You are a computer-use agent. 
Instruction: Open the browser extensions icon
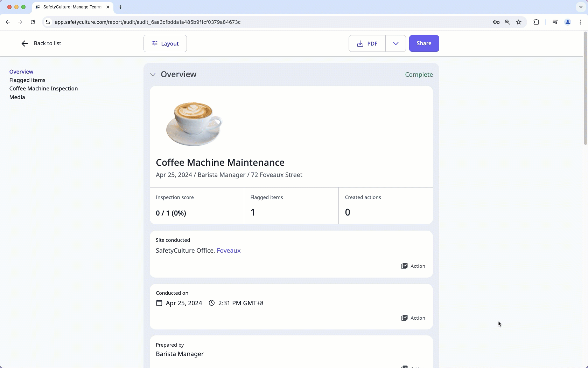click(x=536, y=22)
